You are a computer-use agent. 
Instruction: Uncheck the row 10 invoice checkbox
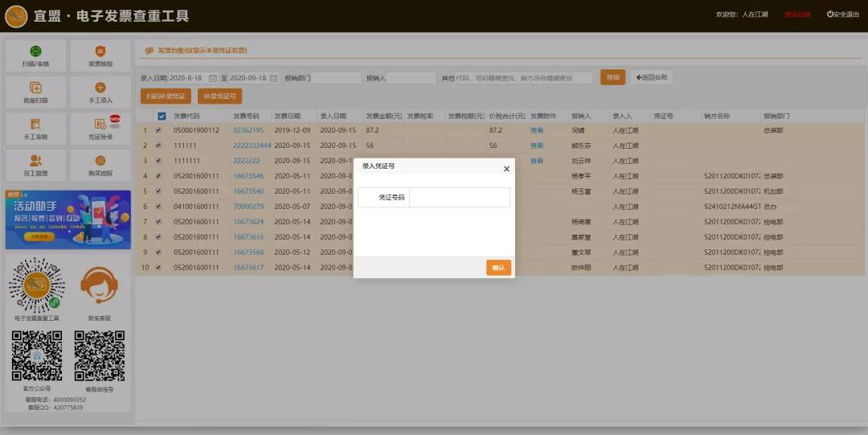coord(158,267)
